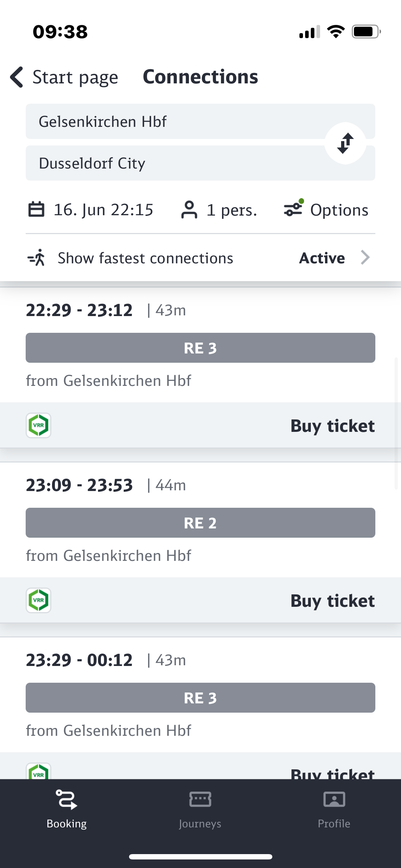The image size is (401, 868).
Task: Tap VRR logo on the 22:29 connection
Action: 38,425
